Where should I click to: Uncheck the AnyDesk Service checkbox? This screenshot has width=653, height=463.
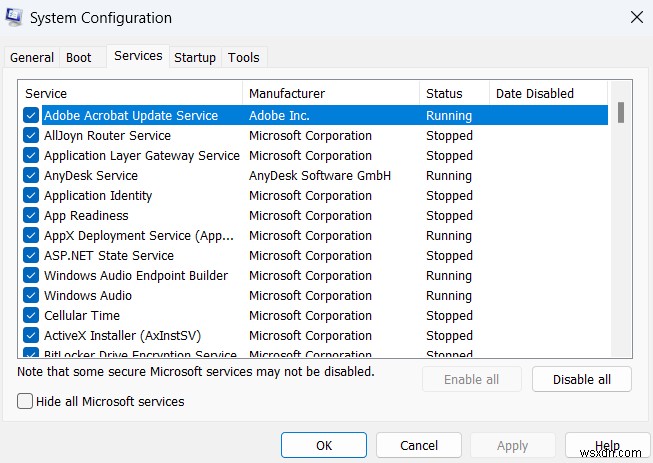click(x=31, y=176)
